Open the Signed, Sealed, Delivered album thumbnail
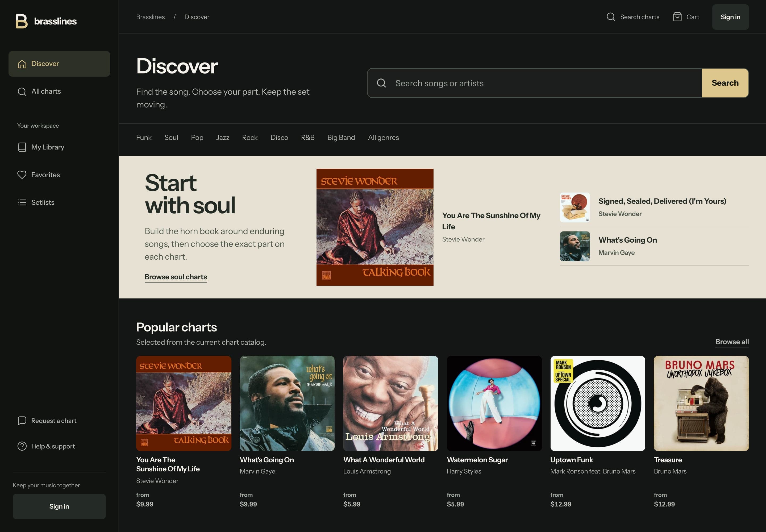This screenshot has width=766, height=532. tap(575, 207)
